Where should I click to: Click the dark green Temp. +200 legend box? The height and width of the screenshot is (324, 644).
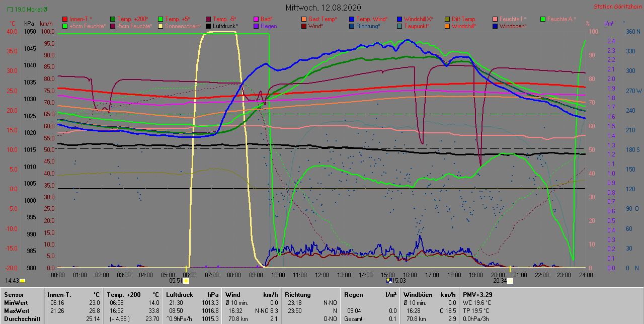[x=113, y=19]
